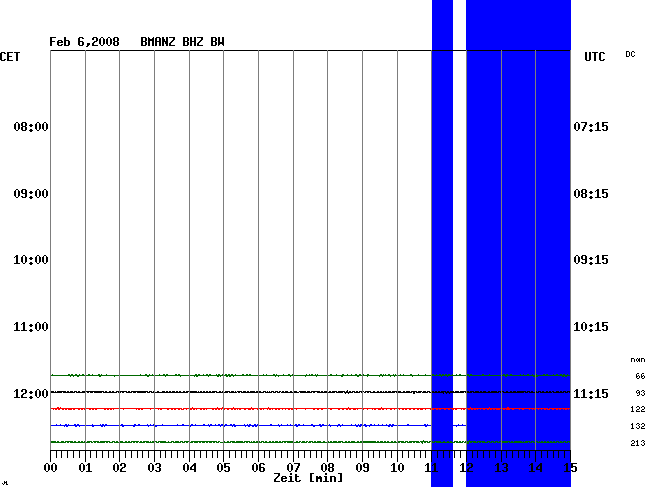The width and height of the screenshot is (650, 494).
Task: Select the 'DC' column header
Action: click(630, 54)
